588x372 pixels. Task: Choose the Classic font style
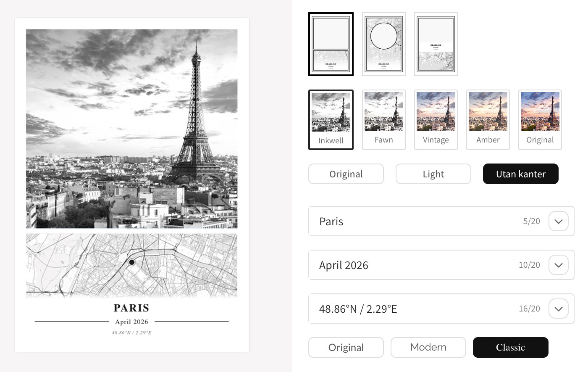point(511,347)
